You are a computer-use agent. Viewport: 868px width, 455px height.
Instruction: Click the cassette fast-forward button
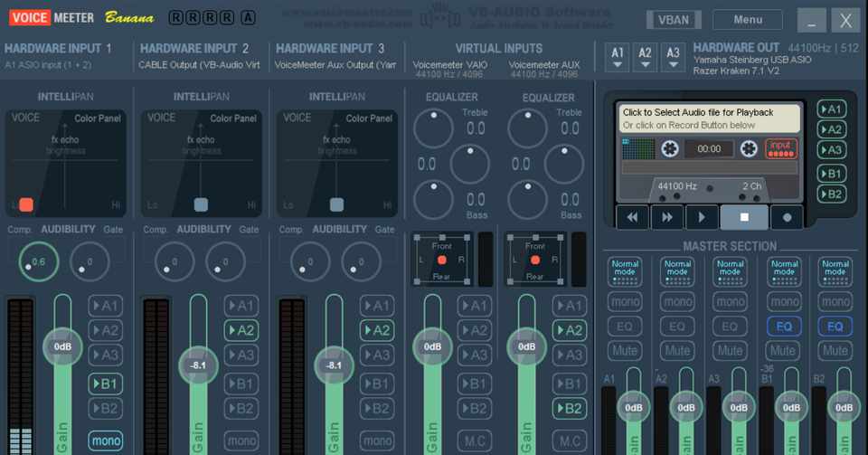point(667,217)
